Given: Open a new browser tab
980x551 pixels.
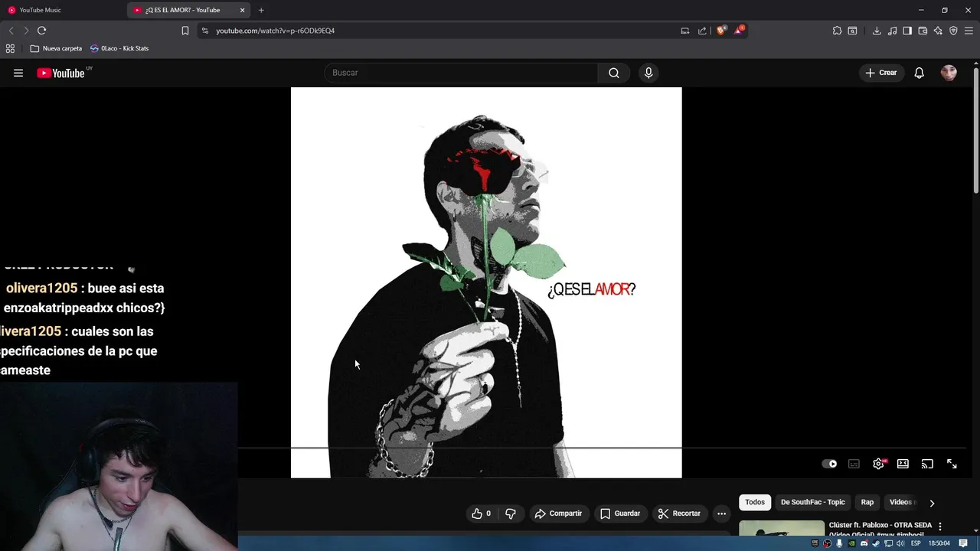Looking at the screenshot, I should 261,10.
